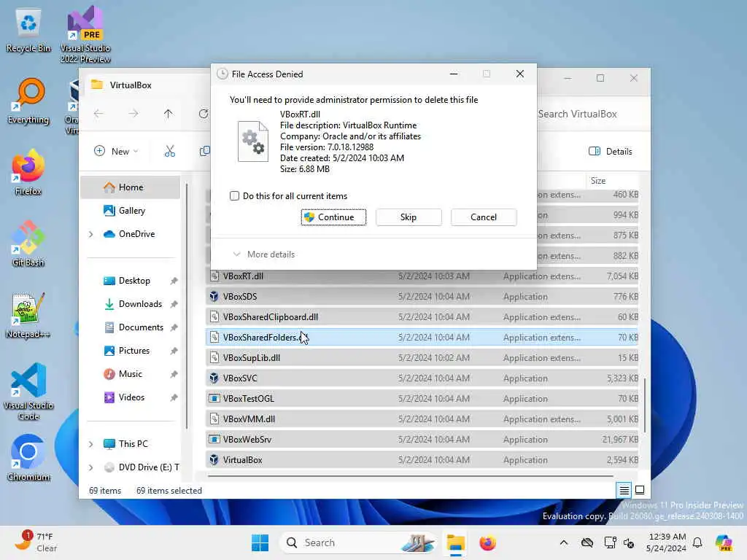Click the pin icon beside Downloads

coord(174,304)
